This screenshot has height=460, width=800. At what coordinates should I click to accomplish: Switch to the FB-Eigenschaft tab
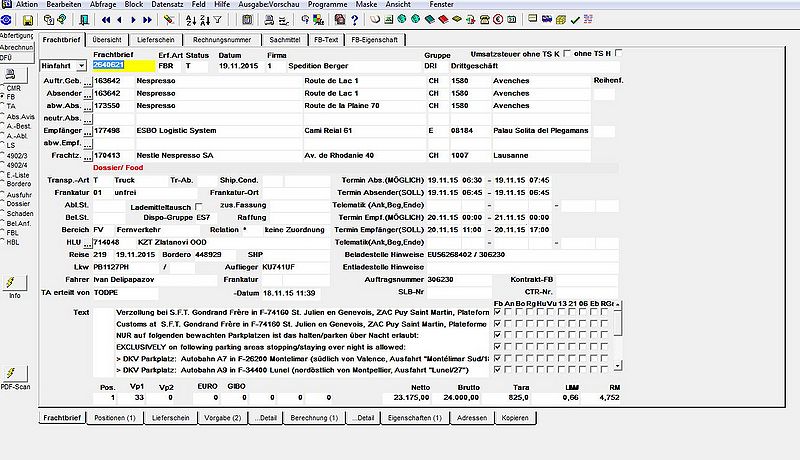pyautogui.click(x=374, y=40)
